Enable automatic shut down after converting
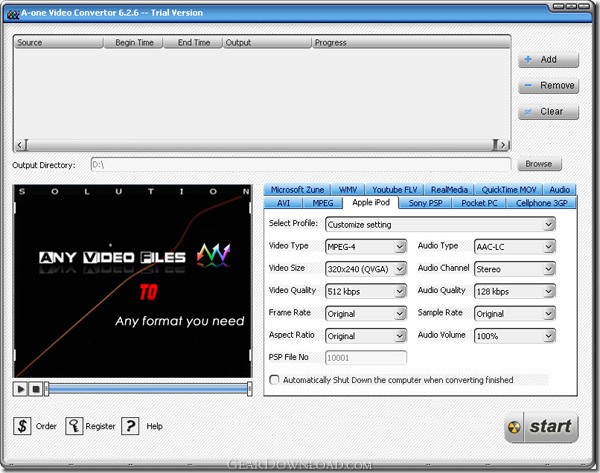The image size is (600, 473). tap(274, 380)
